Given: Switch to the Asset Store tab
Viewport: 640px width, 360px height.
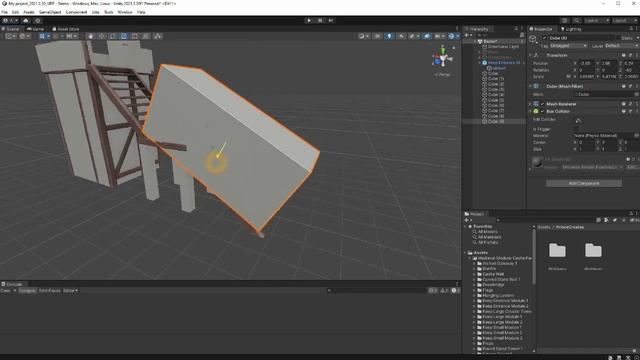Looking at the screenshot, I should click(66, 29).
